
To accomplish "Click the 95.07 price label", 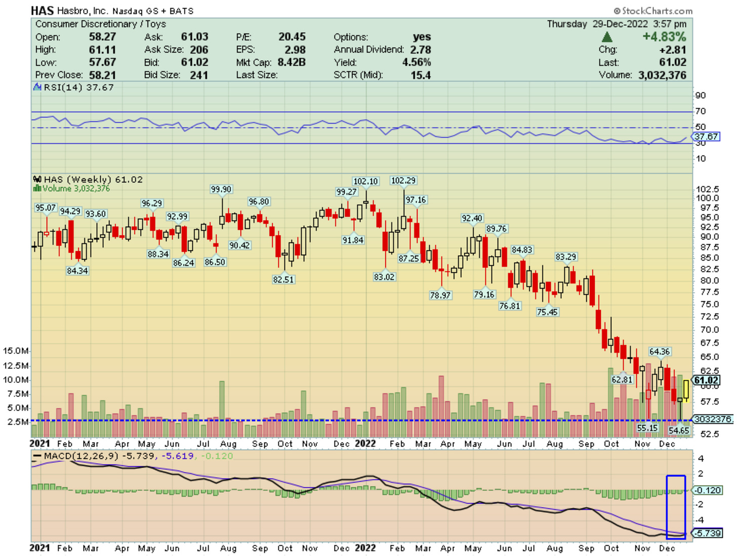I will 46,208.
